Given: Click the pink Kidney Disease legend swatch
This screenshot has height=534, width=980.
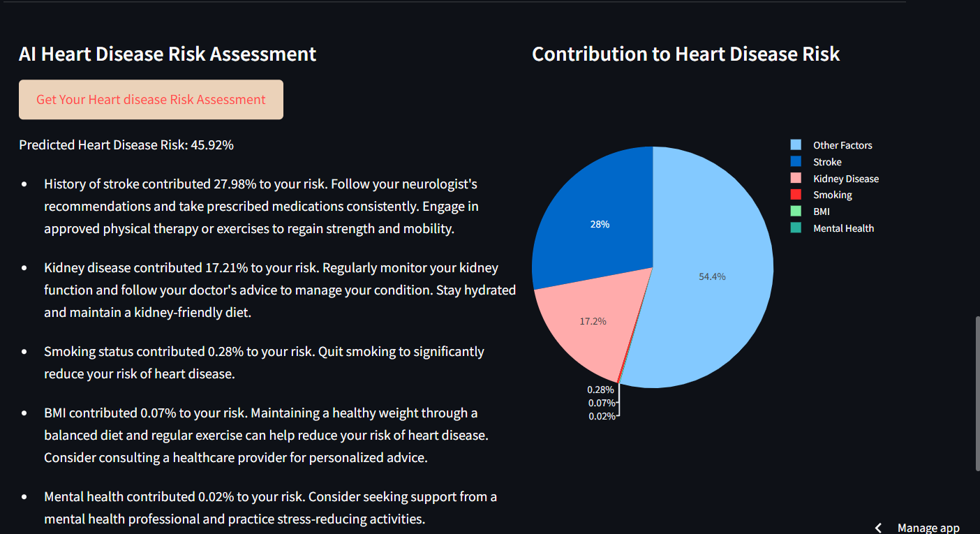Looking at the screenshot, I should click(x=796, y=179).
